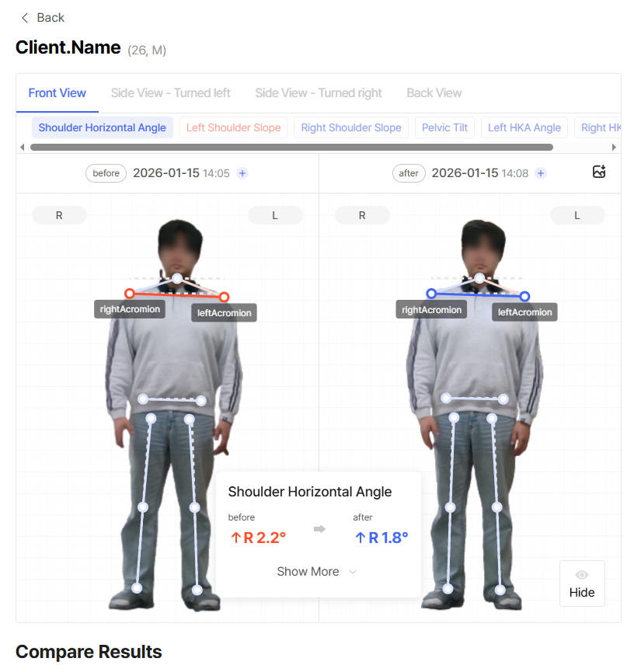Screen dimensions: 641x672
Task: Switch to the Back View tab
Action: [x=434, y=92]
